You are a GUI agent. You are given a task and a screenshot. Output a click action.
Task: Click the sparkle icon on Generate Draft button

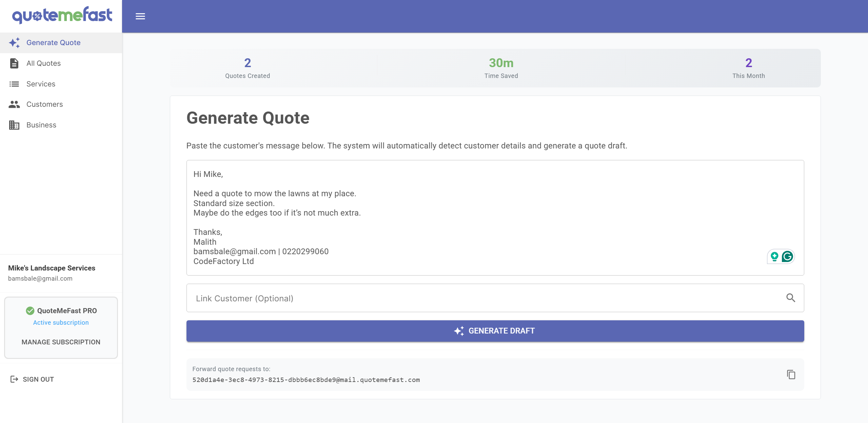click(x=459, y=331)
